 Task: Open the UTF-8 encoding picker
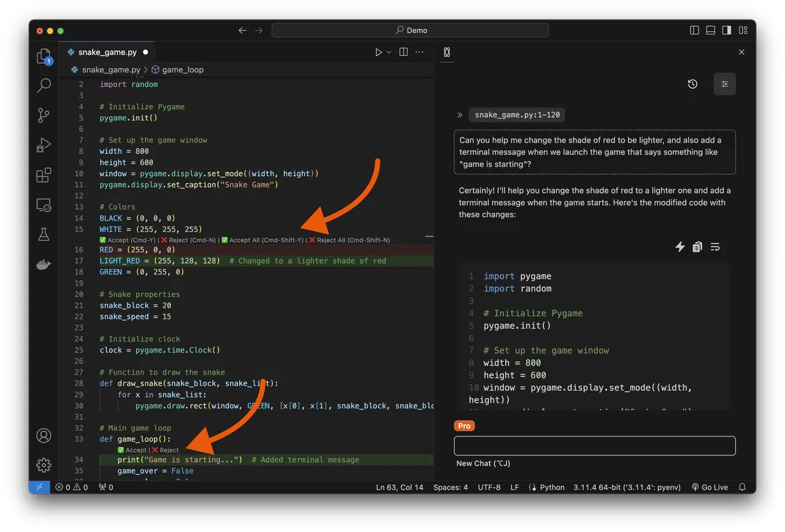(x=488, y=487)
